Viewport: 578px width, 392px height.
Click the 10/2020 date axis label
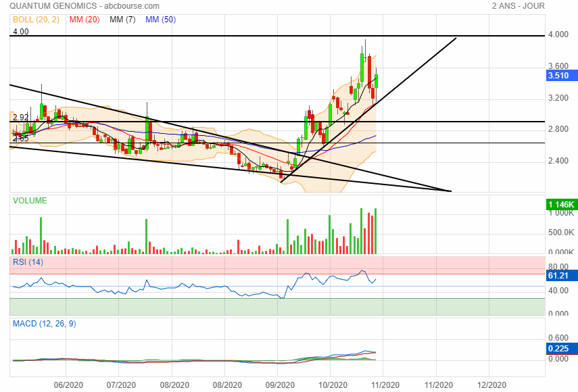click(333, 385)
